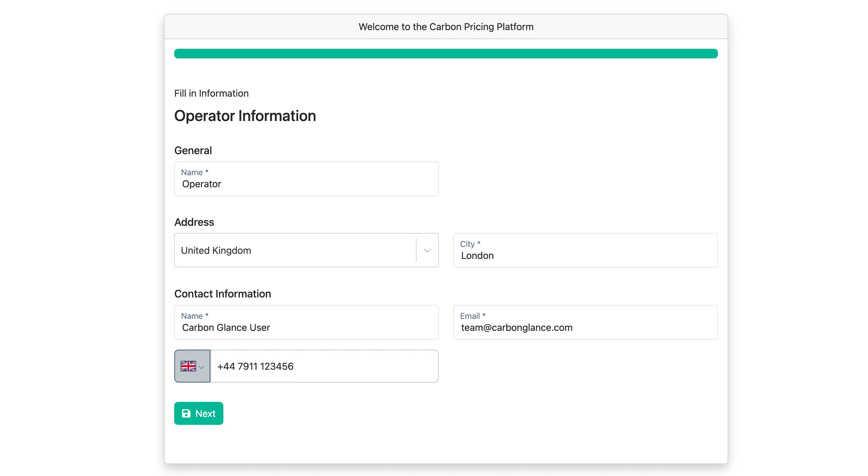The width and height of the screenshot is (868, 476).
Task: Expand the phone country code chevron
Action: (202, 367)
